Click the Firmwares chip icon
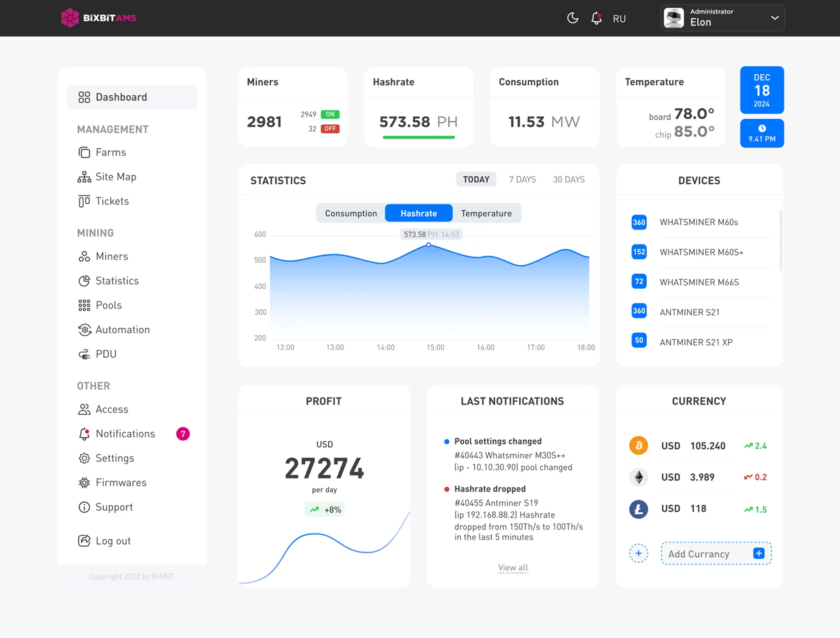Image resolution: width=840 pixels, height=638 pixels. (x=84, y=483)
